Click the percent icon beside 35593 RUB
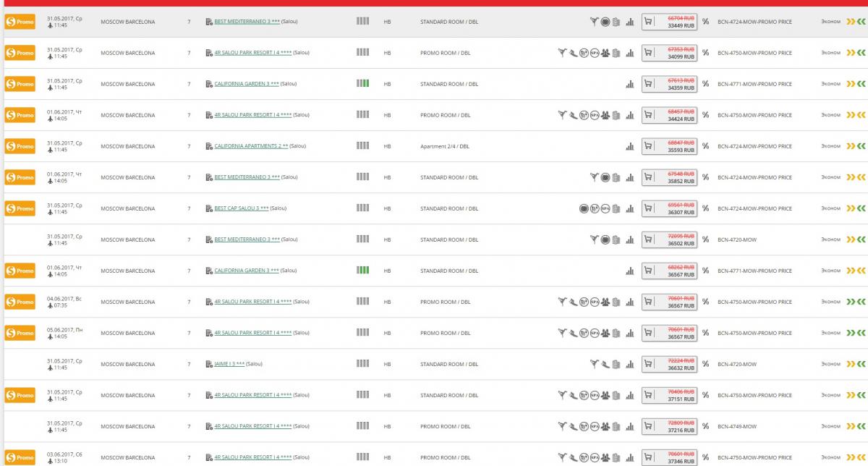This screenshot has height=466, width=868. point(705,146)
